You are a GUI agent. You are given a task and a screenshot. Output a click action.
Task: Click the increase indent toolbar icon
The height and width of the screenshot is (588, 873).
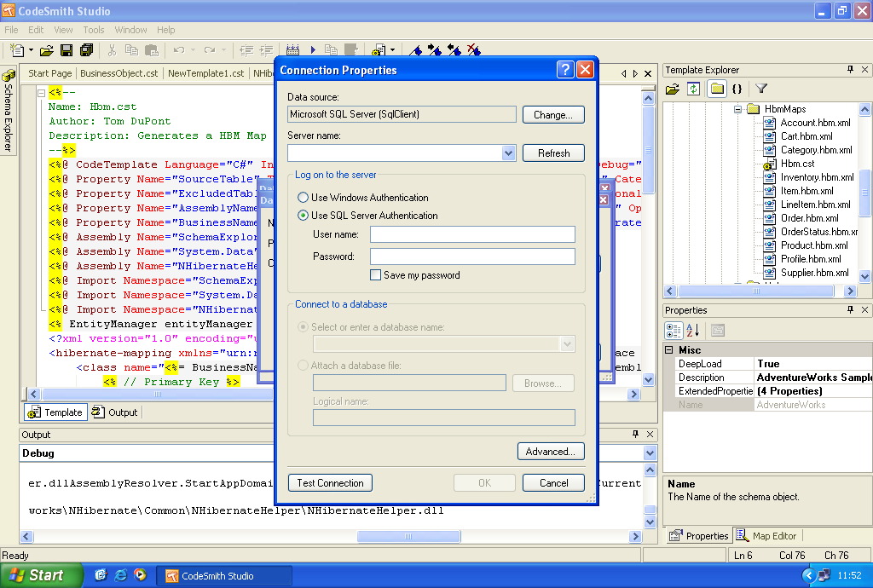pos(267,50)
